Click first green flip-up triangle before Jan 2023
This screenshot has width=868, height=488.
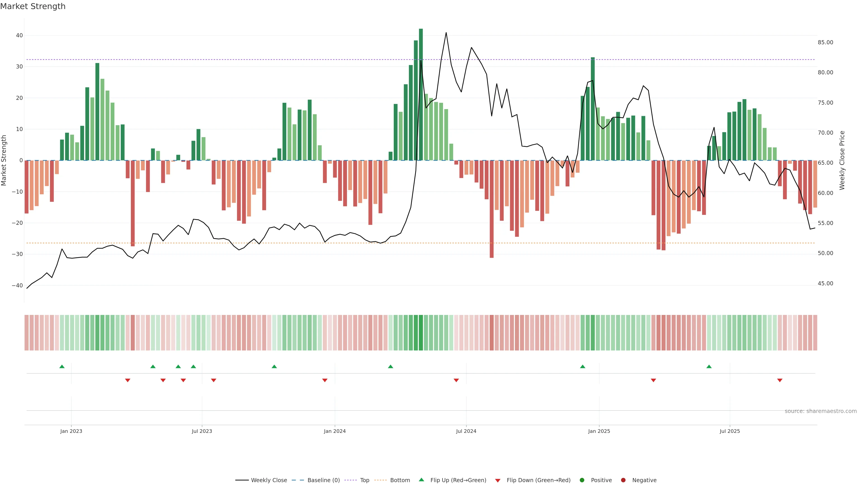(62, 366)
